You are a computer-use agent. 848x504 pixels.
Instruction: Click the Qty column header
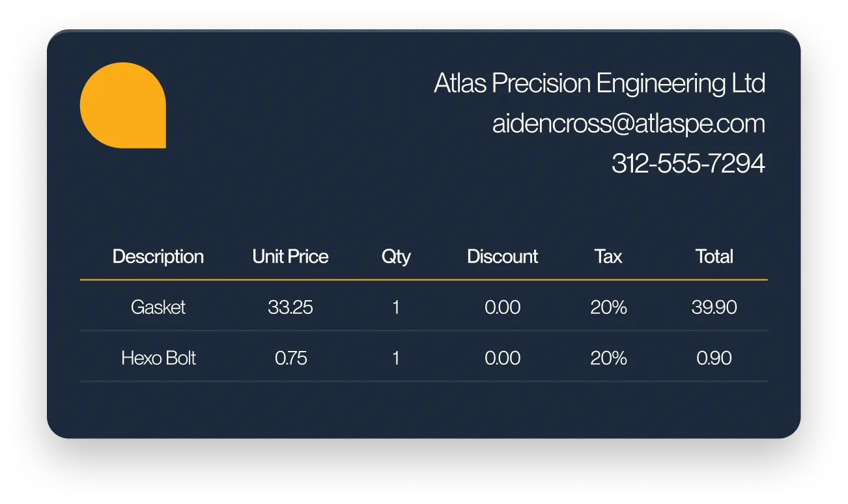point(396,257)
